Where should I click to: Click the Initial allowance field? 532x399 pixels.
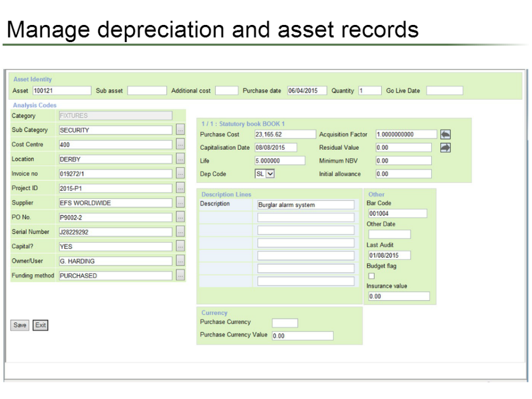point(403,174)
